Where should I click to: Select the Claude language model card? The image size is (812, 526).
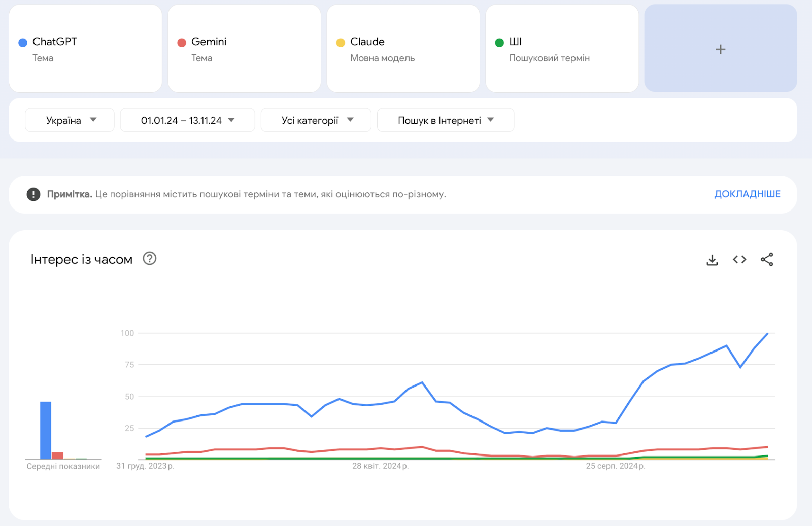[403, 49]
